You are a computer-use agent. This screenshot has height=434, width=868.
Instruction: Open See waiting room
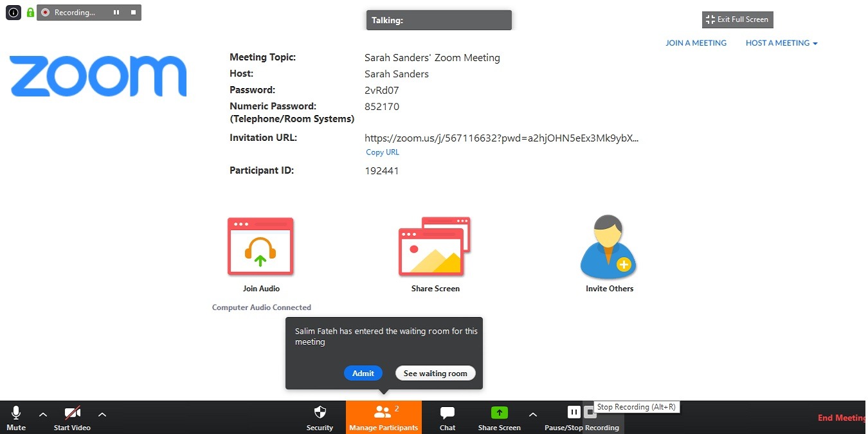tap(435, 373)
